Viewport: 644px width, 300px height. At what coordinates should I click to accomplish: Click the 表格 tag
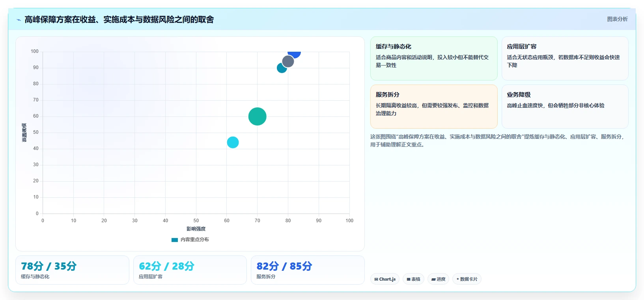coord(414,279)
